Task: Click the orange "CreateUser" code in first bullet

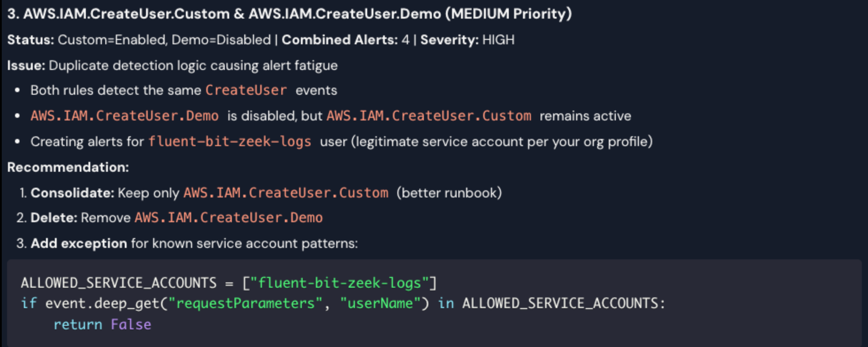Action: [246, 90]
